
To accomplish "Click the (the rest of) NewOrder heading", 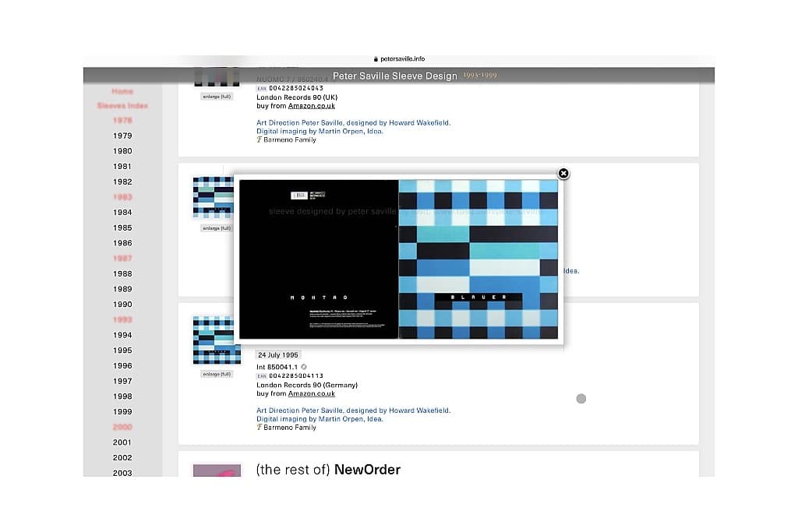I will click(x=328, y=470).
